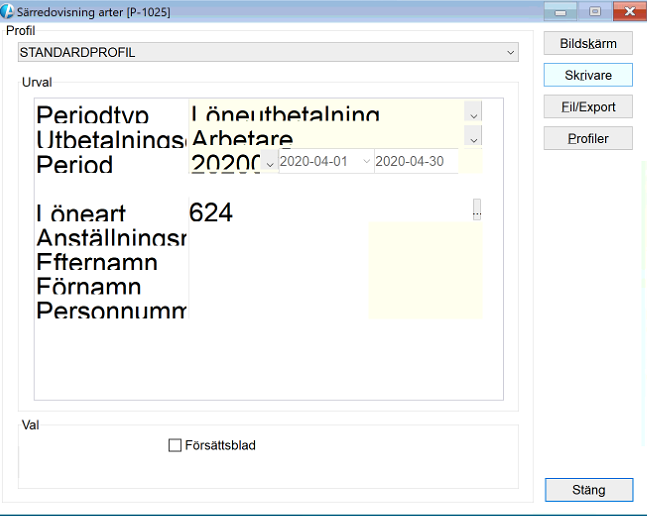
Task: Select the 2020-04-30 end date field
Action: pyautogui.click(x=416, y=161)
